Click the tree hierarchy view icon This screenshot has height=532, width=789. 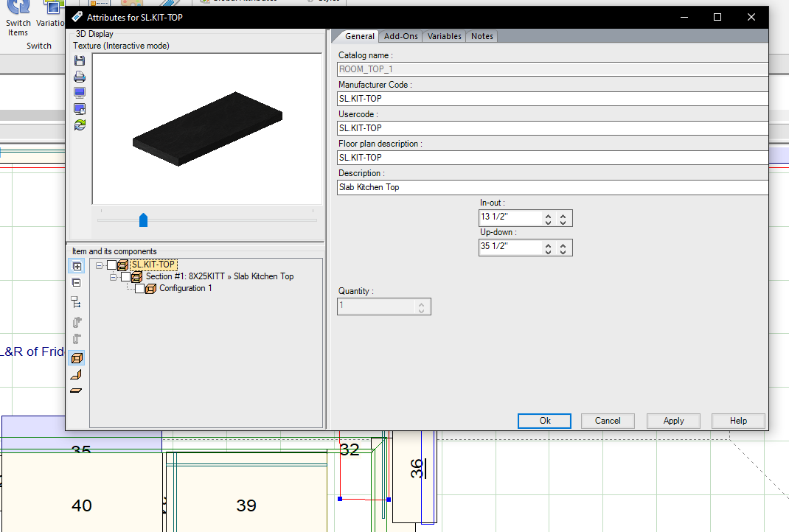[x=77, y=302]
